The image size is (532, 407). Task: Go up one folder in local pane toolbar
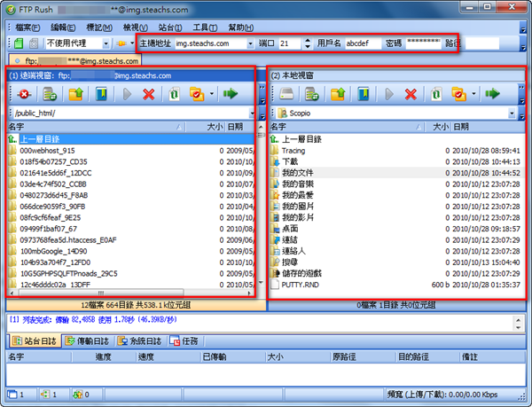click(x=338, y=94)
